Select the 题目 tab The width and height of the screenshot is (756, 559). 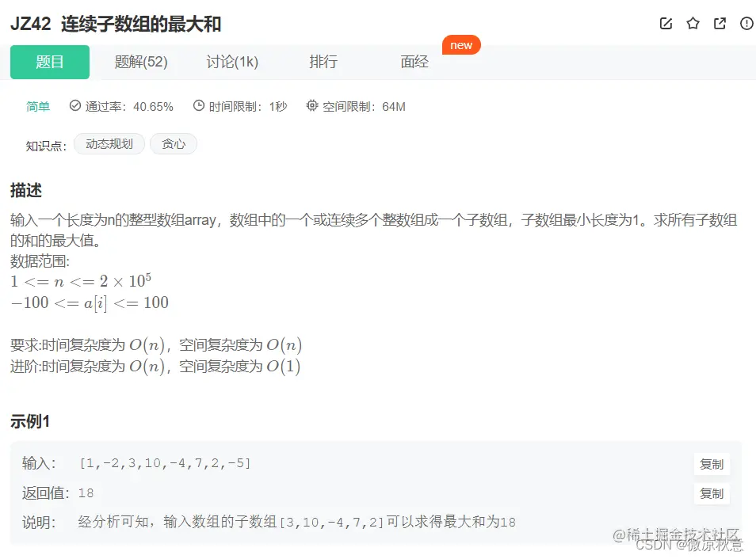[49, 62]
